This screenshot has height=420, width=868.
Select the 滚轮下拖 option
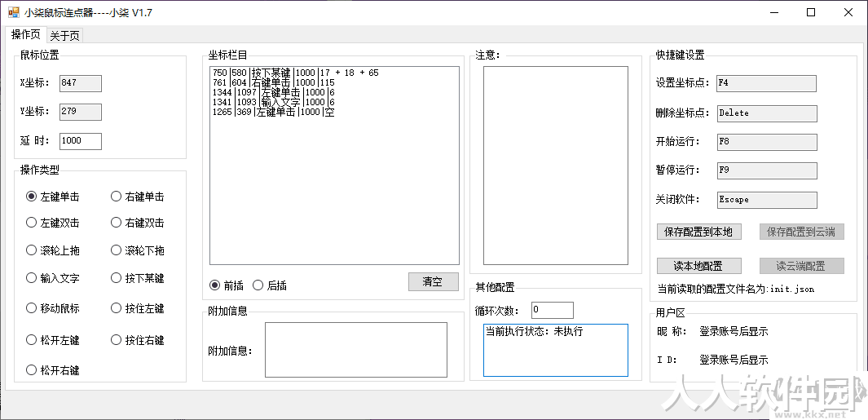137,250
